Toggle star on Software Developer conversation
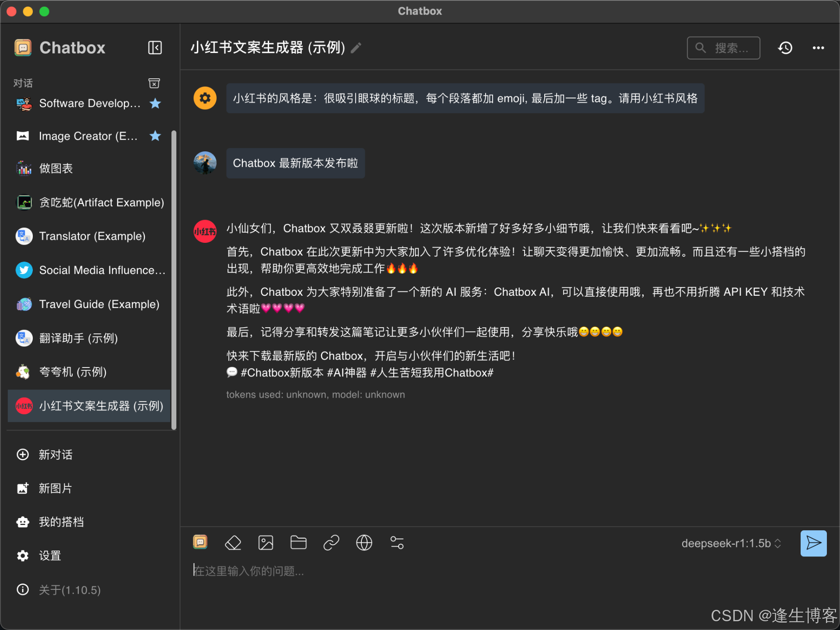This screenshot has width=840, height=630. (155, 103)
